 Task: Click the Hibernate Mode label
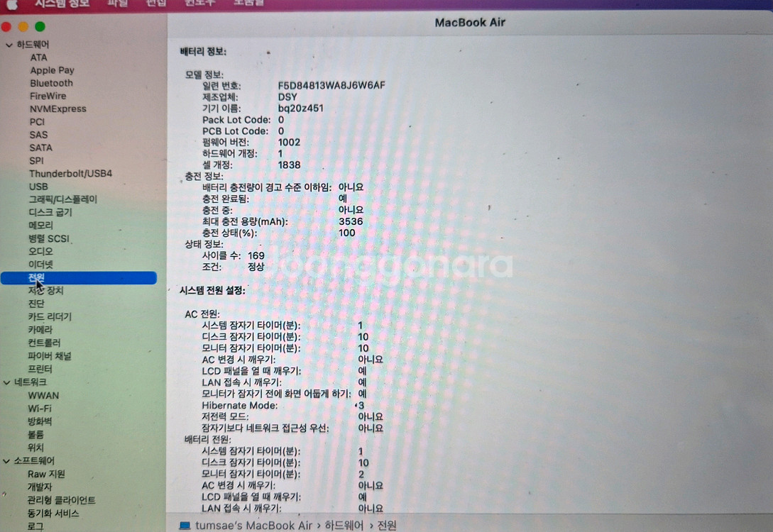pyautogui.click(x=240, y=406)
